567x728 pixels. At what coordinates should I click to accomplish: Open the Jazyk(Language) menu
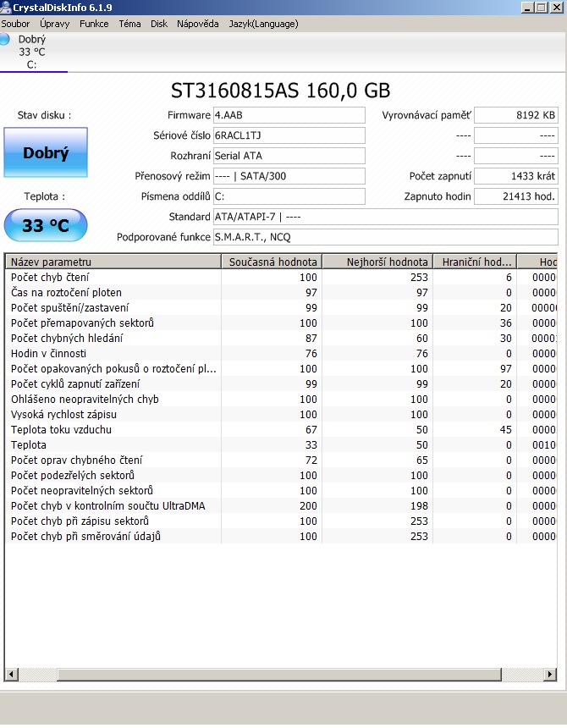tap(263, 24)
